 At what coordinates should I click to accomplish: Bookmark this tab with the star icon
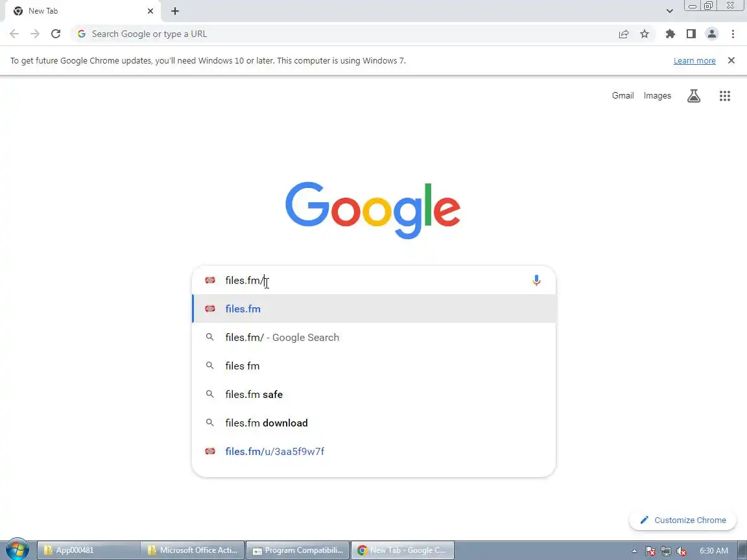[x=645, y=34]
